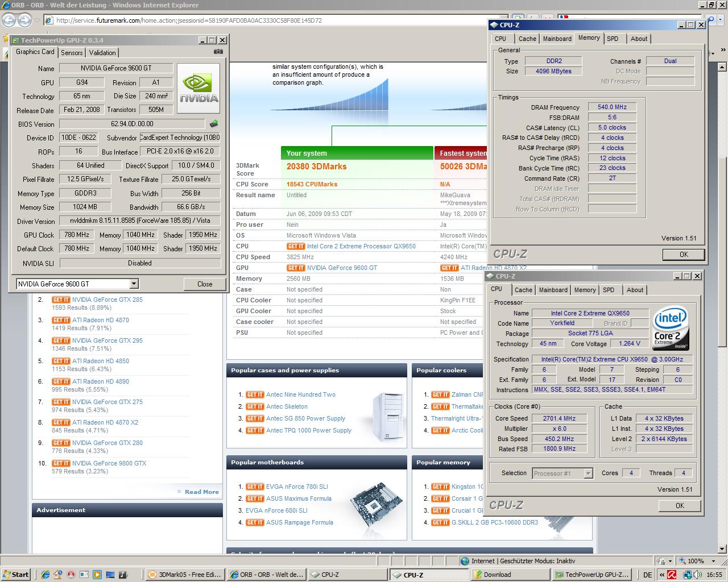Open the recent pages arrow beside navigation buttons

point(37,20)
